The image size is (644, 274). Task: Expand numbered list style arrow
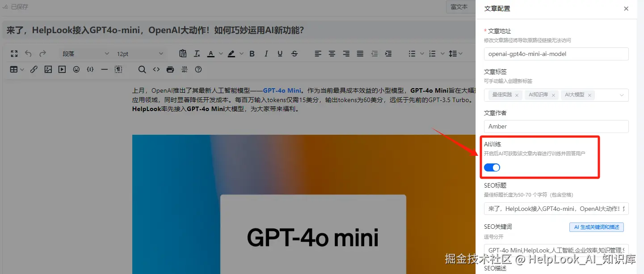[442, 54]
